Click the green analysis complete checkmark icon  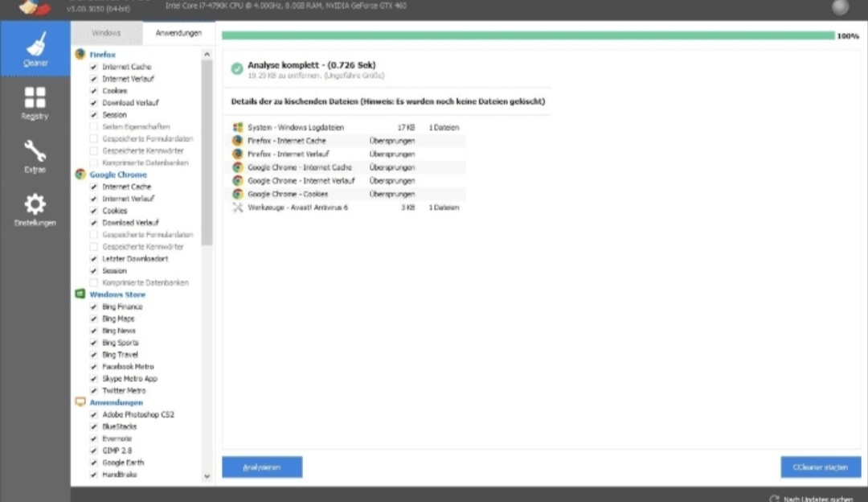237,68
